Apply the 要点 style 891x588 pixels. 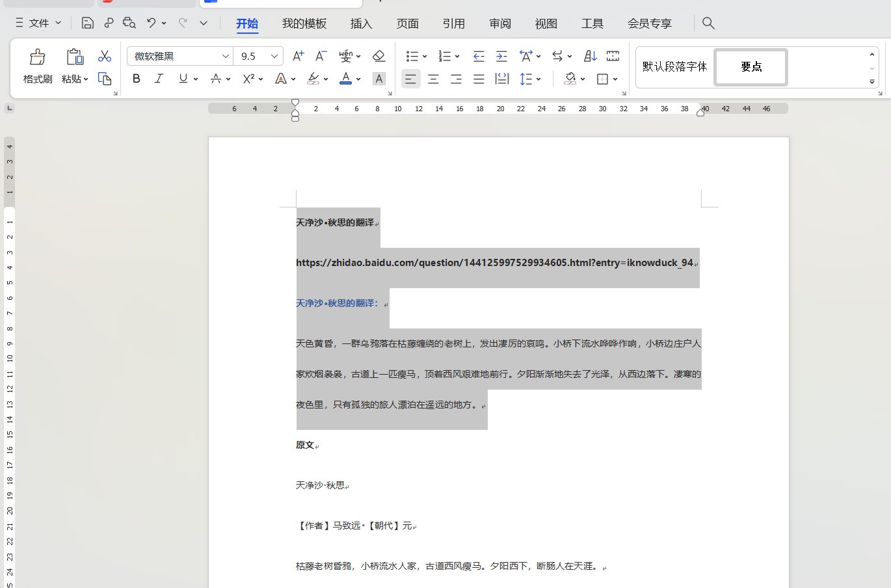pos(751,66)
